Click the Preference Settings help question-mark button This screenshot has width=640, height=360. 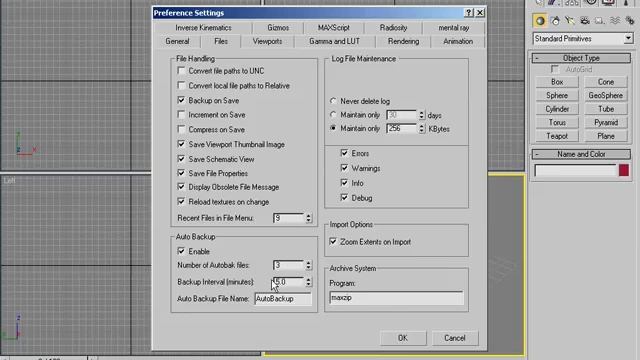tap(469, 13)
